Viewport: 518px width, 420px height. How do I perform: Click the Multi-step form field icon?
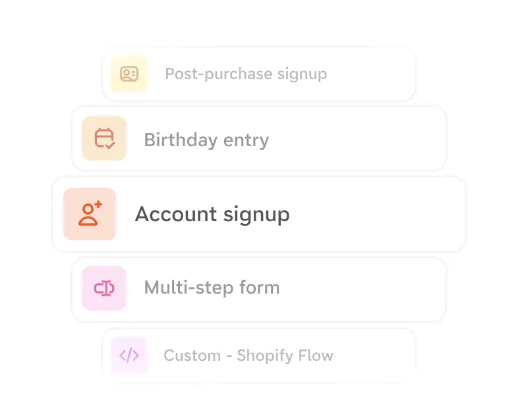pos(104,288)
